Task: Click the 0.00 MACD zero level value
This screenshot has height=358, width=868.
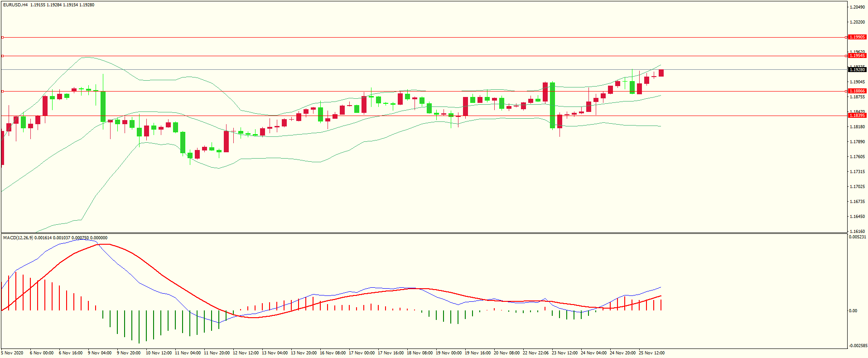Action: [853, 311]
